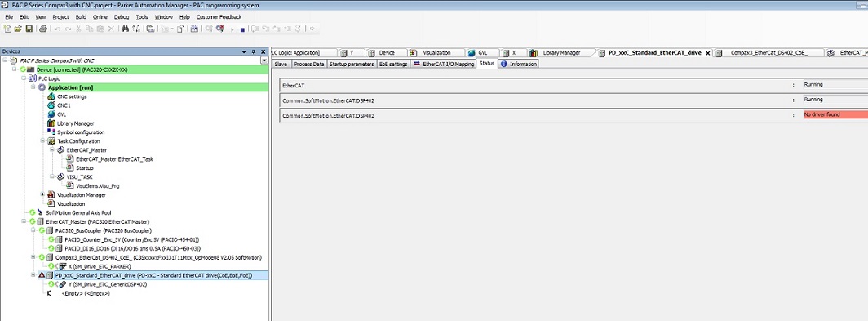This screenshot has width=868, height=321.
Task: Click the Copy toolbar icon
Action: pyautogui.click(x=89, y=29)
